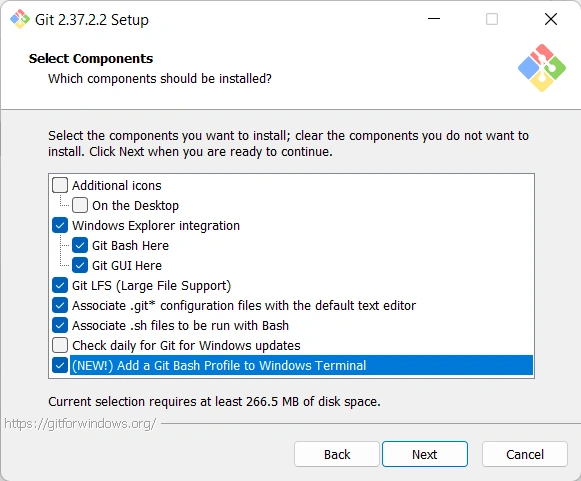Select the 'On the Desktop' tree label
The image size is (581, 481).
(135, 205)
